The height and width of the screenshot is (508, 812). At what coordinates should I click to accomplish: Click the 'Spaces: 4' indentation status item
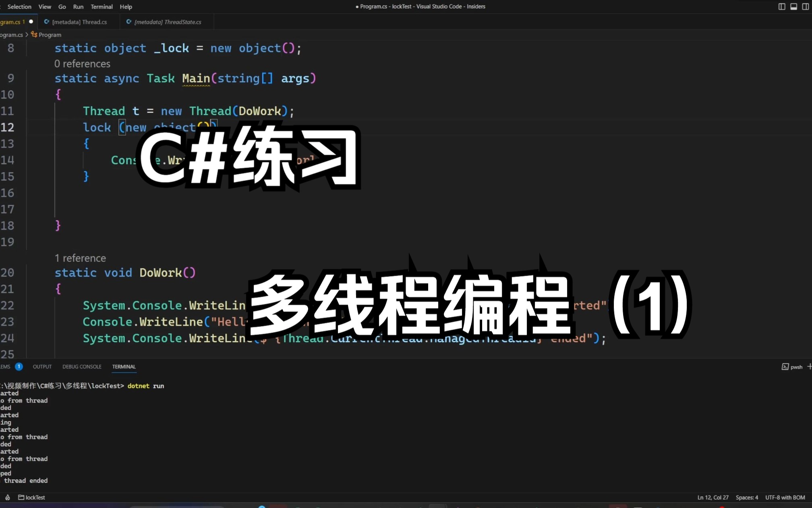(x=747, y=498)
